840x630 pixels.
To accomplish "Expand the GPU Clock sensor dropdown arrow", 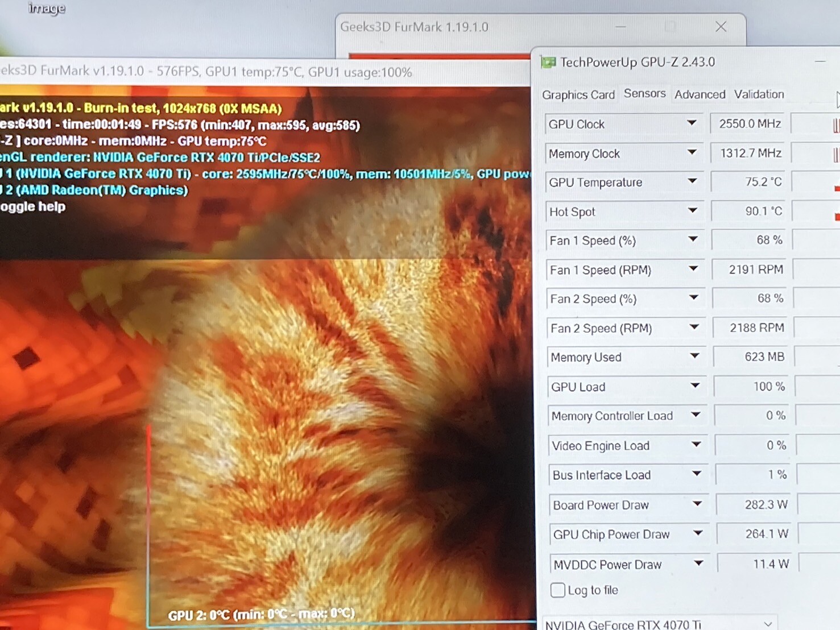I will pos(692,123).
